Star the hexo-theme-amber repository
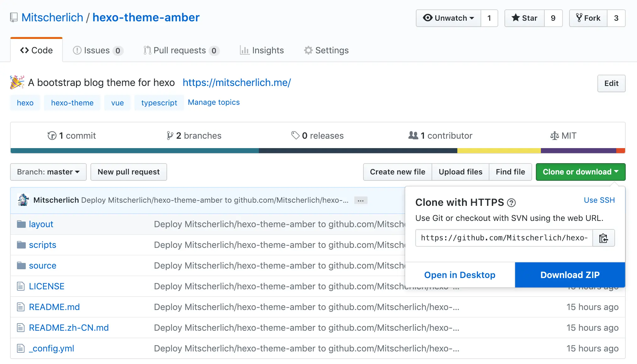Image resolution: width=637 pixels, height=364 pixels. click(x=524, y=18)
